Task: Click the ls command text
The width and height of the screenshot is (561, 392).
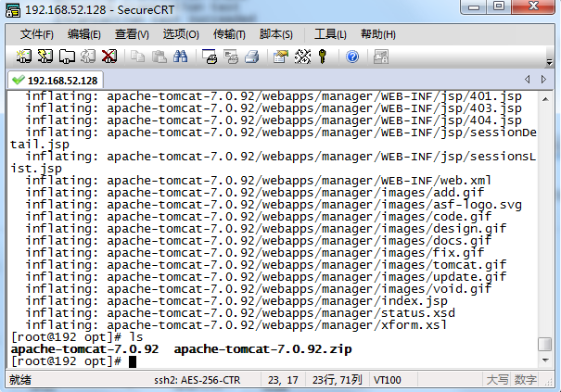Action: click(136, 337)
